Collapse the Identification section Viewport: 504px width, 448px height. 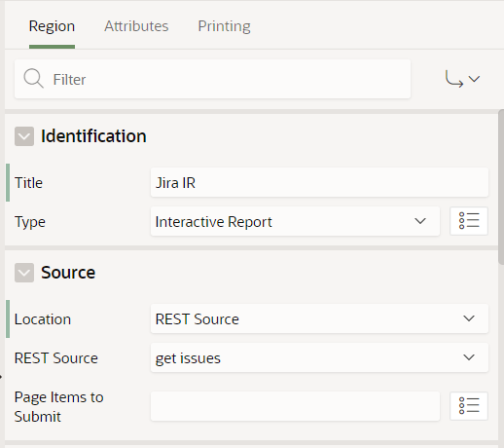point(24,136)
